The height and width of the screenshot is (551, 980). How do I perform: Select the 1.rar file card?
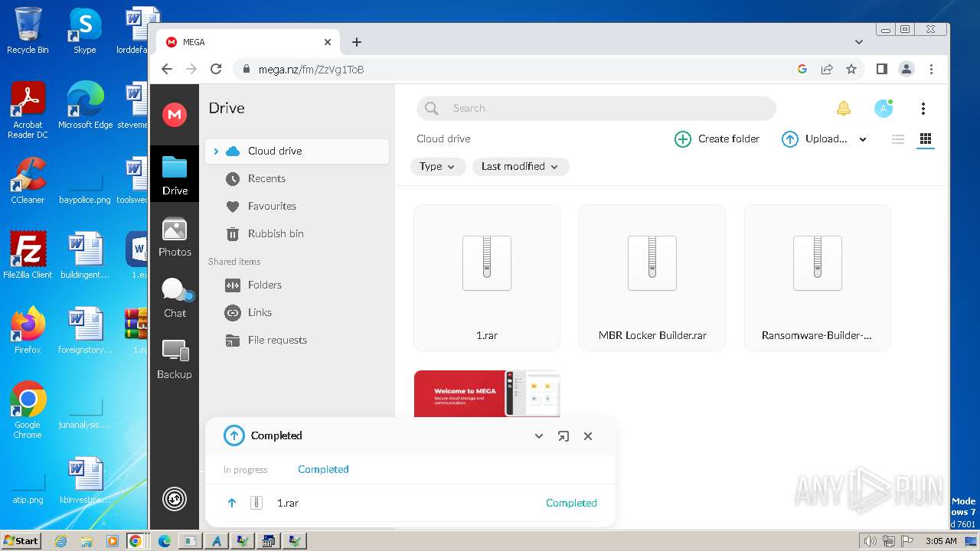[487, 278]
